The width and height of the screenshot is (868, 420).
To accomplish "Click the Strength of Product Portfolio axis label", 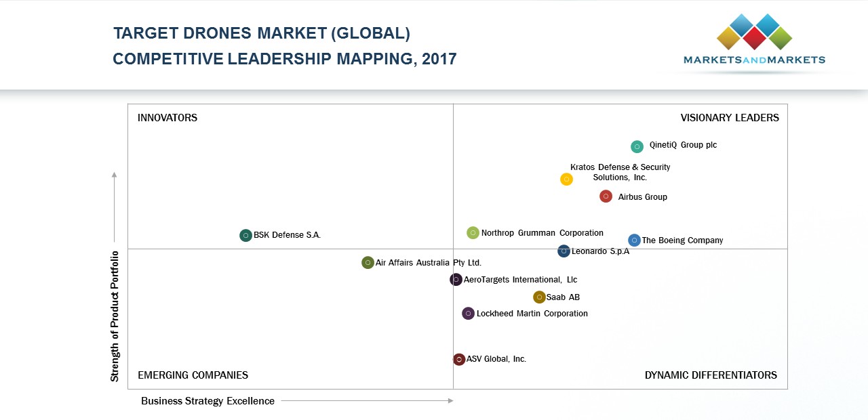I will pos(115,316).
